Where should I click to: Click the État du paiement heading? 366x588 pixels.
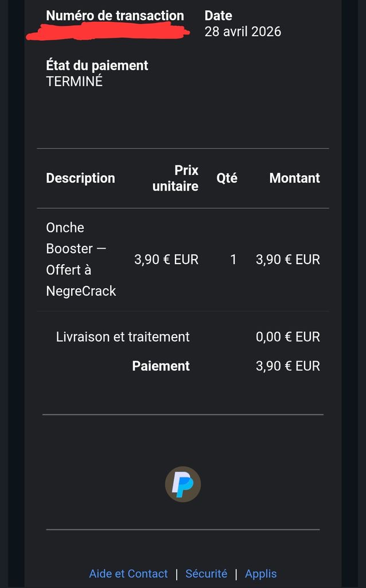[97, 65]
